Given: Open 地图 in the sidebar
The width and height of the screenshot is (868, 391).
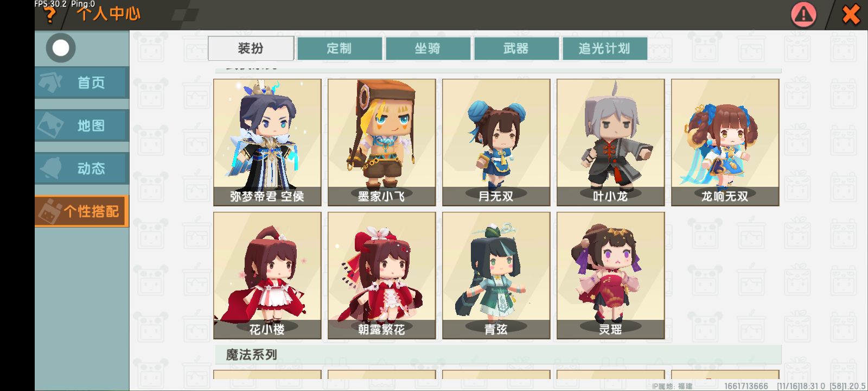Looking at the screenshot, I should point(82,125).
